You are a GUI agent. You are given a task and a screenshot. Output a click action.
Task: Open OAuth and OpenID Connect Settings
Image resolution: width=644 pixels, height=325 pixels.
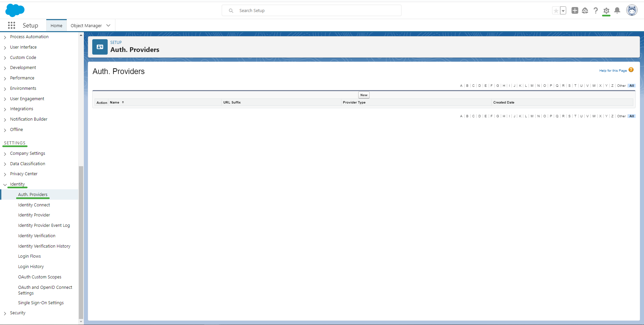coord(45,290)
